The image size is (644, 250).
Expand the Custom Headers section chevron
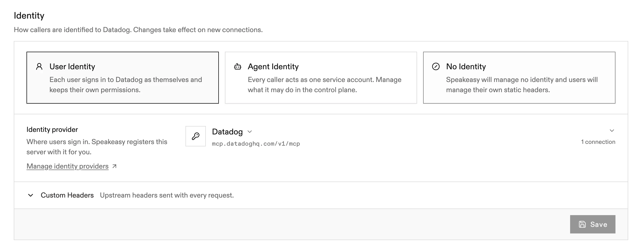point(31,195)
